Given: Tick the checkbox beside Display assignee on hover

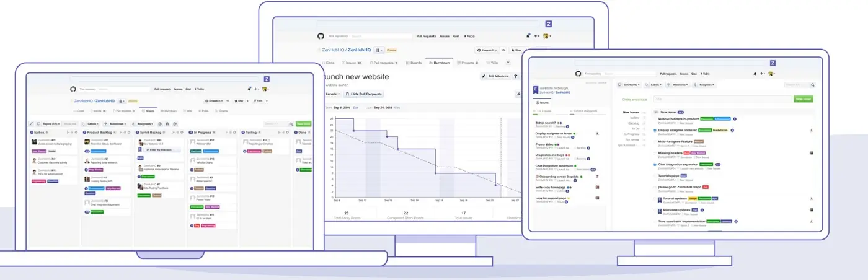Looking at the screenshot, I should coord(655,131).
